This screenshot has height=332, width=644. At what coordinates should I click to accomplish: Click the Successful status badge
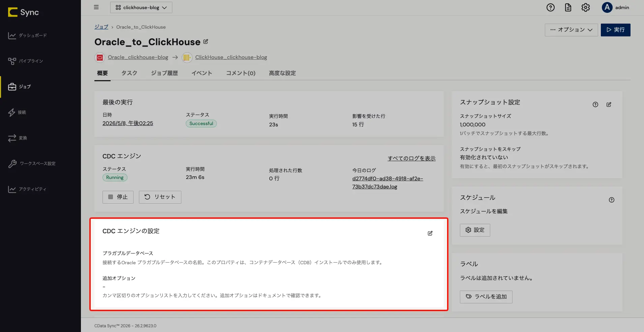click(x=201, y=124)
